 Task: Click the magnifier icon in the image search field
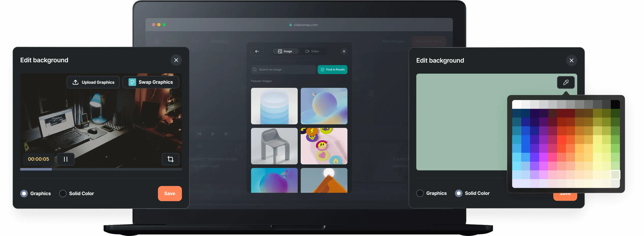[255, 70]
